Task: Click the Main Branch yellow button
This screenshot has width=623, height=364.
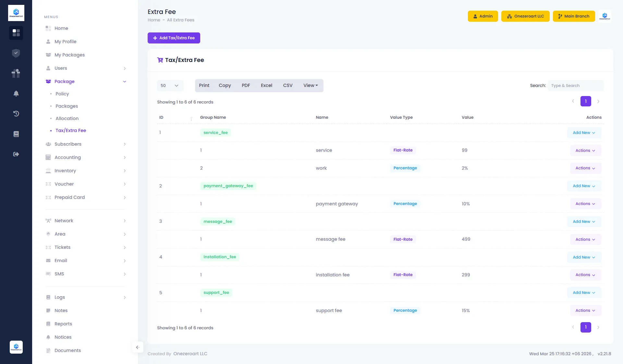Action: pyautogui.click(x=574, y=16)
